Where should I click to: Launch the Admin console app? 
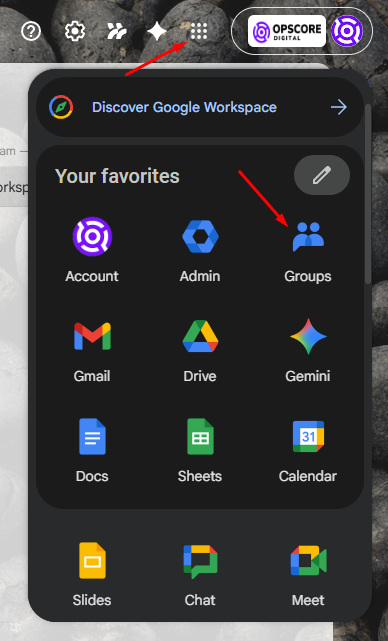click(200, 250)
